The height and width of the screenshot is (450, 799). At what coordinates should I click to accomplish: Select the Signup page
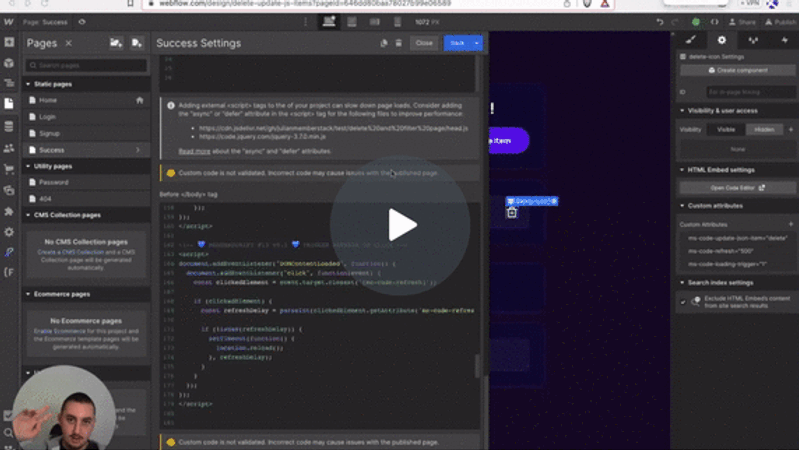click(x=87, y=134)
